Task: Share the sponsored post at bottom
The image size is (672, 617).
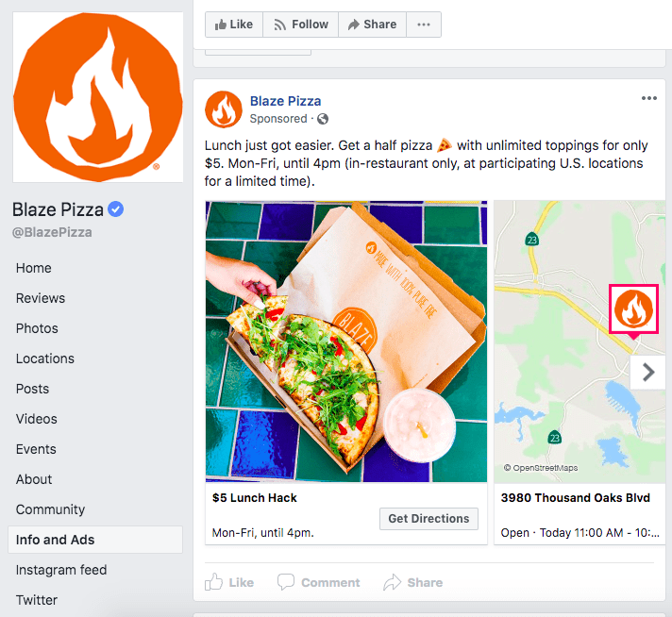Action: 412,582
